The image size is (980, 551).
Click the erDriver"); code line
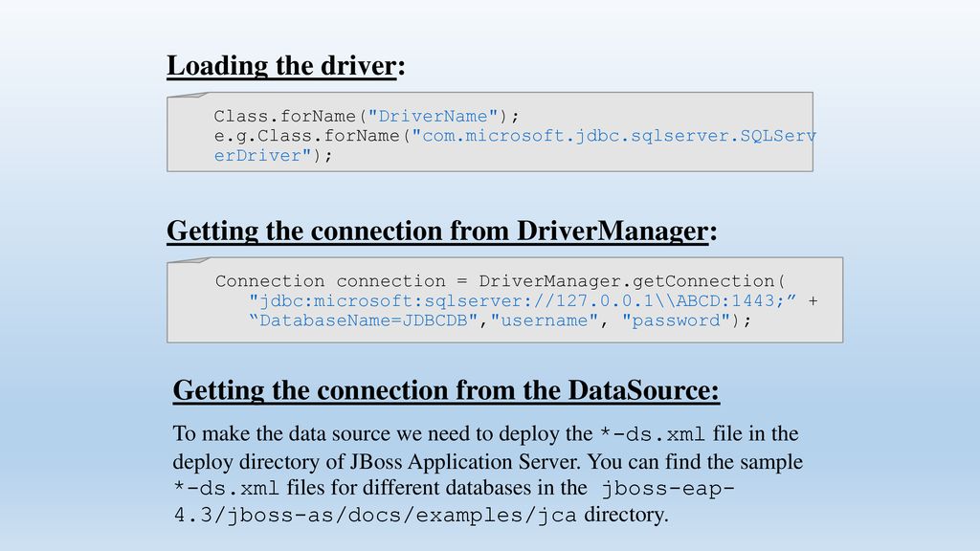pyautogui.click(x=273, y=156)
